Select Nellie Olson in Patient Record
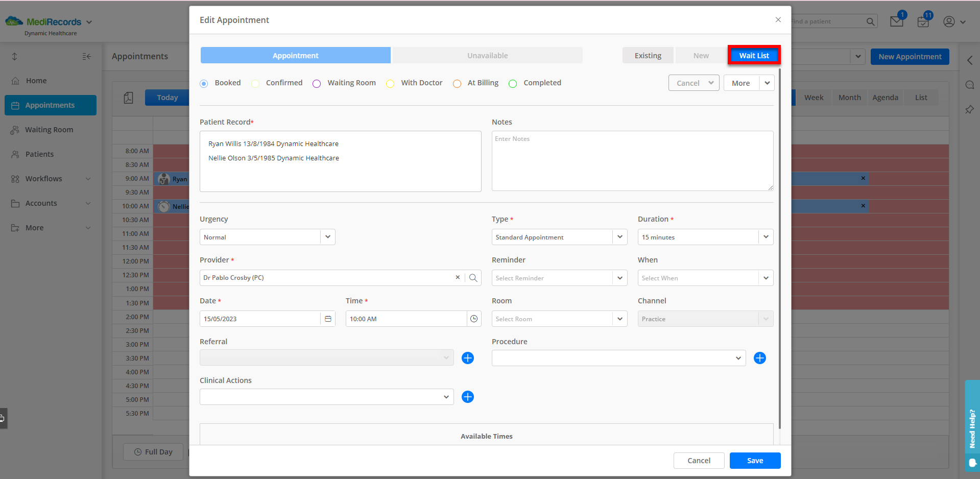 (274, 158)
